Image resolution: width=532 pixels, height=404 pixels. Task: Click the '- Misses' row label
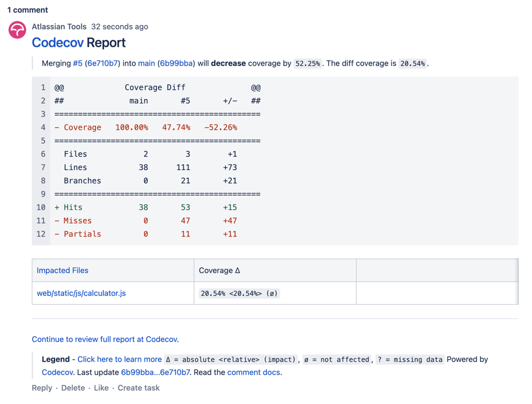(x=73, y=221)
